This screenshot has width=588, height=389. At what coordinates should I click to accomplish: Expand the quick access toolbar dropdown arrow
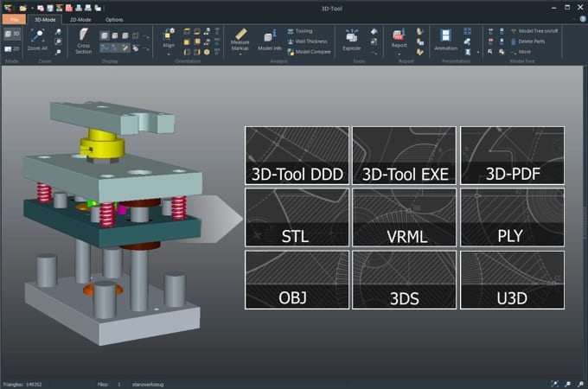(x=33, y=9)
